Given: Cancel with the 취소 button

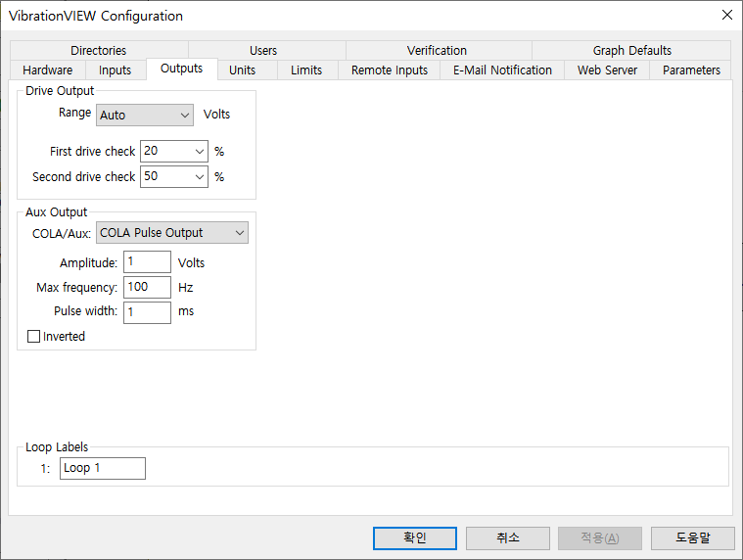Looking at the screenshot, I should [507, 538].
